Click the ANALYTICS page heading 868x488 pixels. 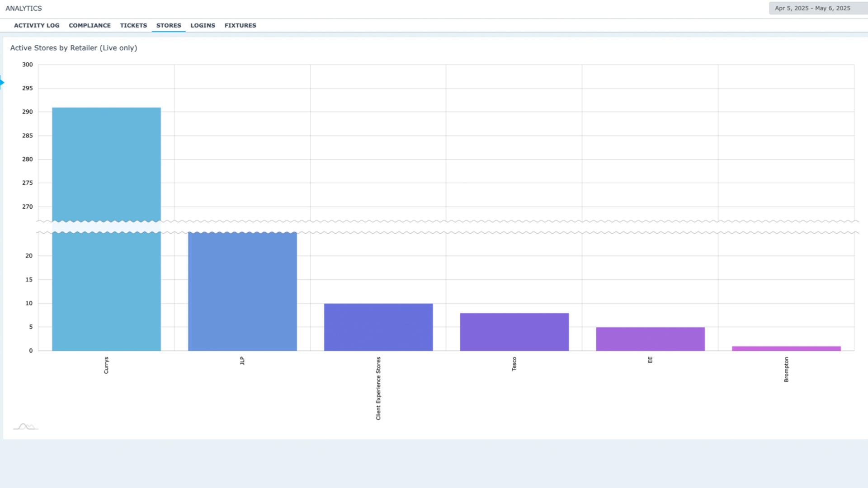(24, 8)
